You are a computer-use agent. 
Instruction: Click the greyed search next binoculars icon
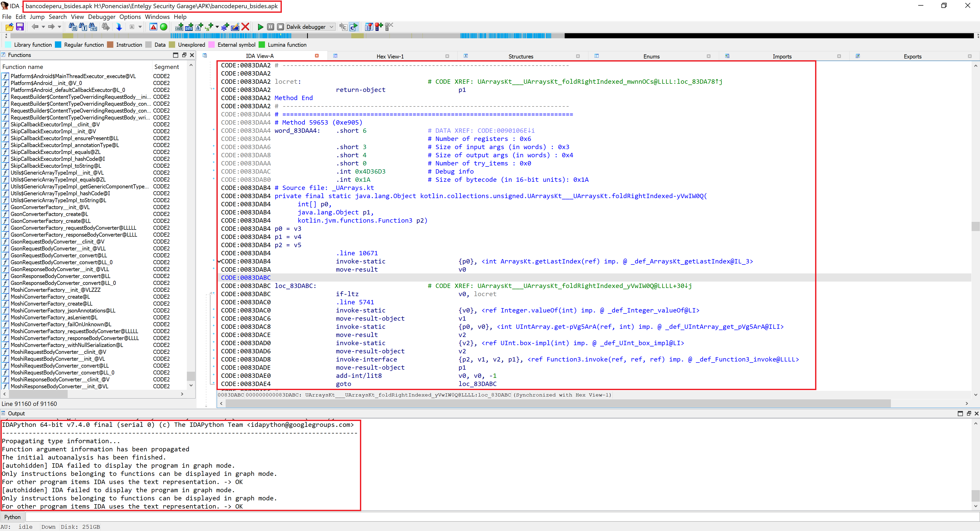click(x=106, y=27)
